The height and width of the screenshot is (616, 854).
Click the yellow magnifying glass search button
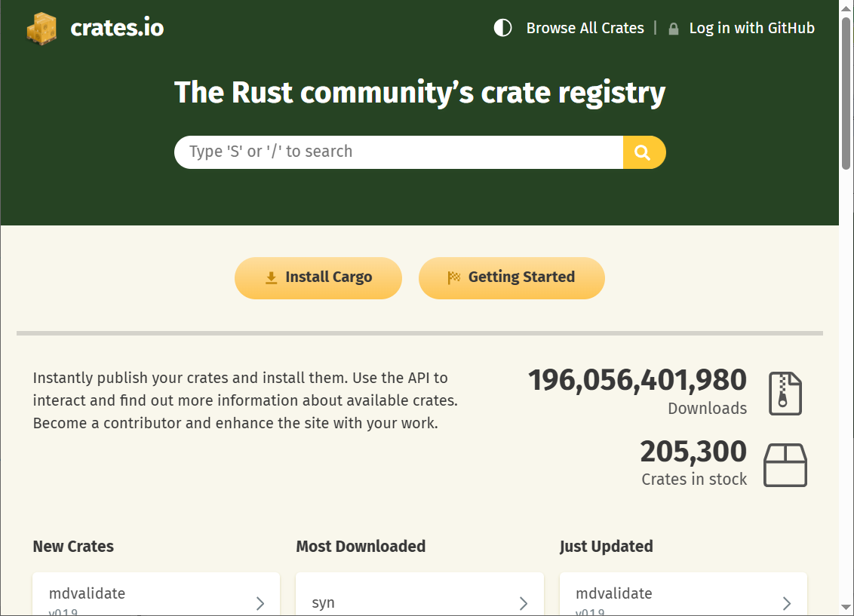point(644,152)
